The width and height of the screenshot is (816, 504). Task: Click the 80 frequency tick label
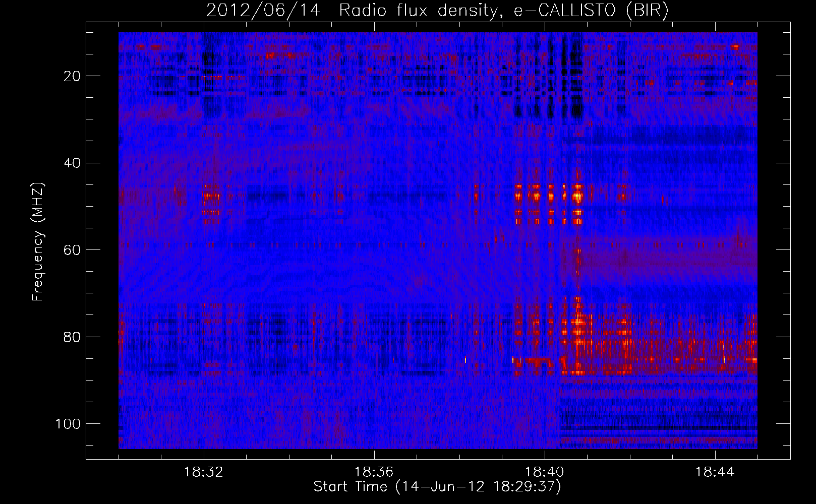(x=72, y=337)
